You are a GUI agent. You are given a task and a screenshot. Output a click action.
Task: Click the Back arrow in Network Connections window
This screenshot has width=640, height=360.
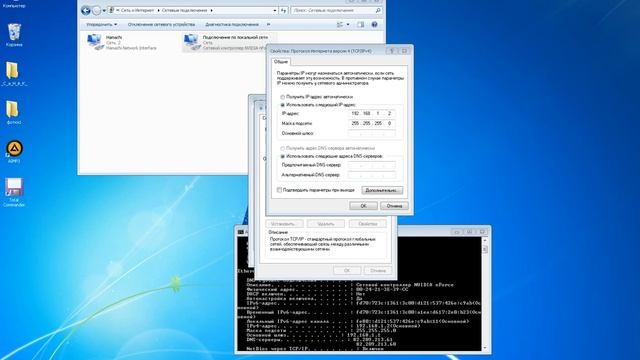(x=86, y=11)
